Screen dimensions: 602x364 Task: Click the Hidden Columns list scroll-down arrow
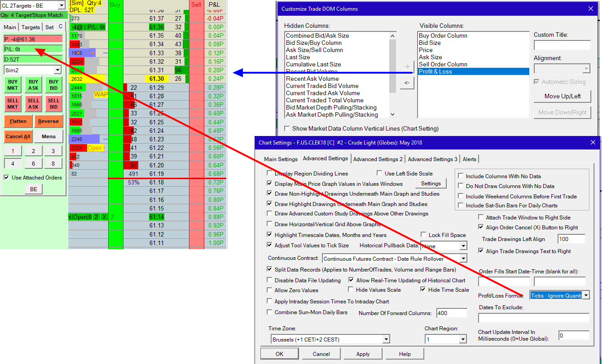(x=393, y=114)
